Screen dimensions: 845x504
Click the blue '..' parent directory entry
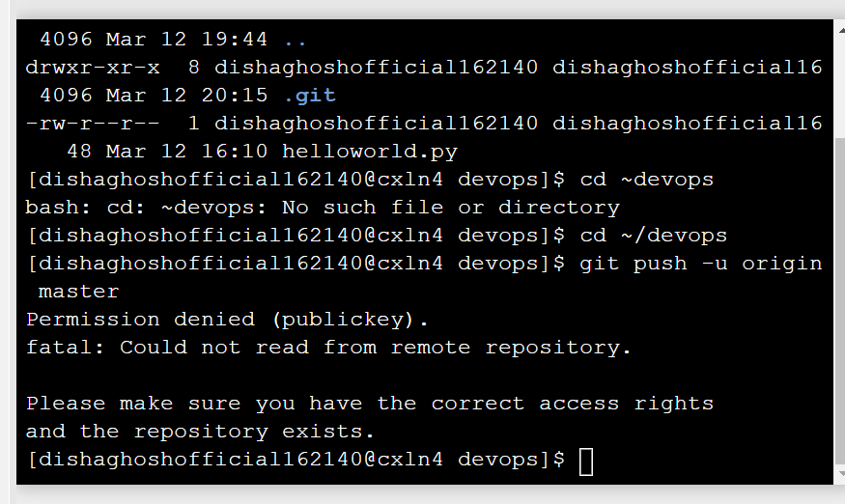pyautogui.click(x=296, y=42)
